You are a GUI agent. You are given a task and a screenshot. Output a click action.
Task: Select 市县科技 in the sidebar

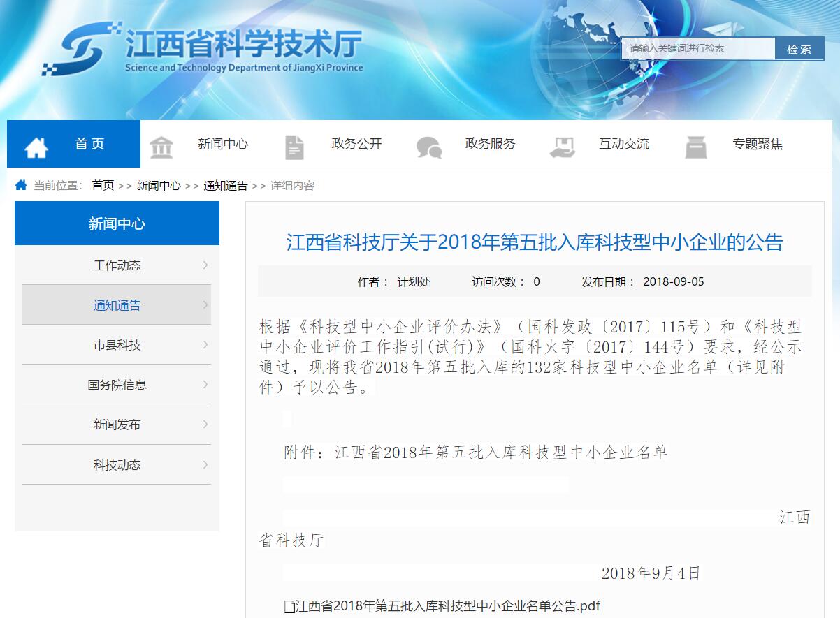(x=117, y=344)
